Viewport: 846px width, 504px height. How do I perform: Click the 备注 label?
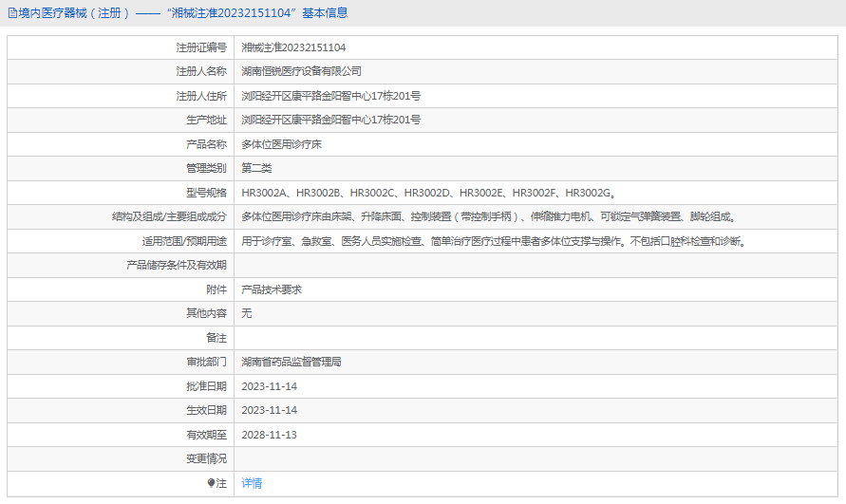[216, 338]
